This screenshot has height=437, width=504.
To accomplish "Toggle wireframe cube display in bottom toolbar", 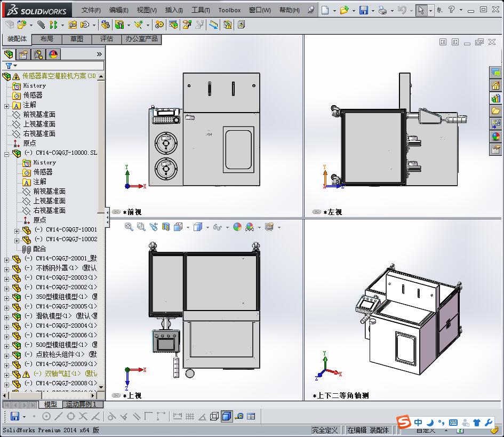I will (214, 416).
